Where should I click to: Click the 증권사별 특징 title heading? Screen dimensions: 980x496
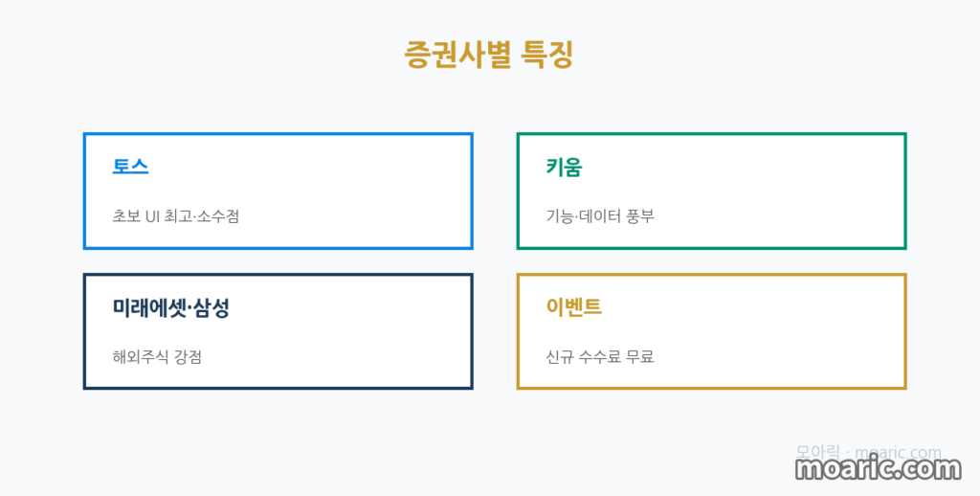(x=489, y=55)
